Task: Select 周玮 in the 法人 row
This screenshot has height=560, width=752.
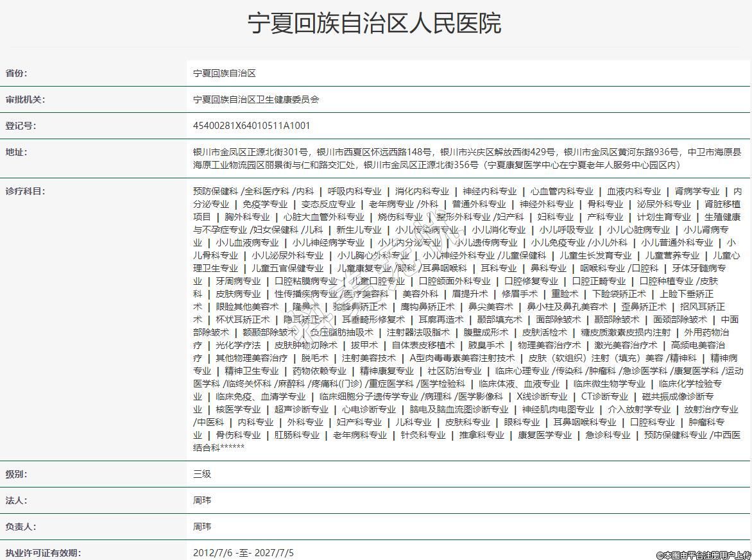Action: pyautogui.click(x=202, y=501)
